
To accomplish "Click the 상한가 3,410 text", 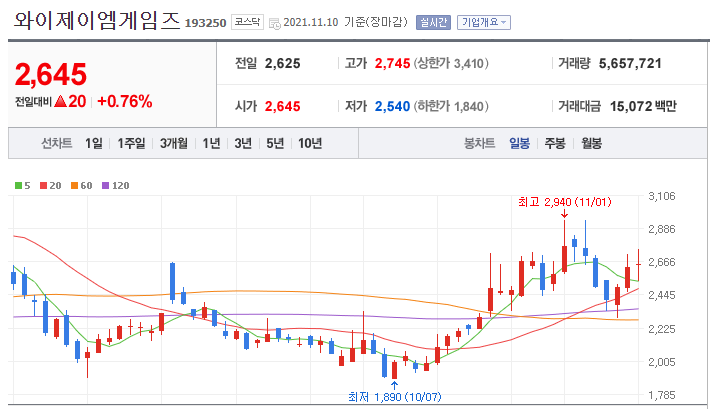I will pos(451,63).
